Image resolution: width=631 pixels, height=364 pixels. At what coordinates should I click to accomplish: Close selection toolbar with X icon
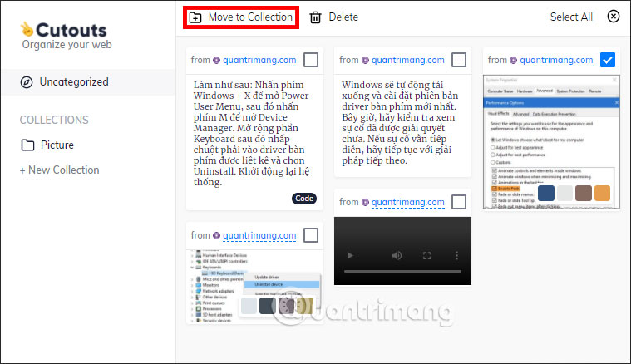pyautogui.click(x=614, y=17)
